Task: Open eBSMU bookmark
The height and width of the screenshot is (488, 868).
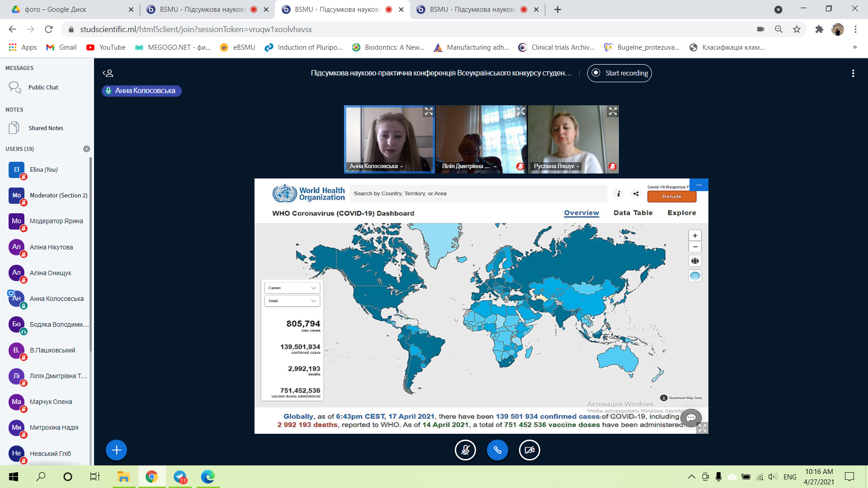Action: (x=238, y=47)
